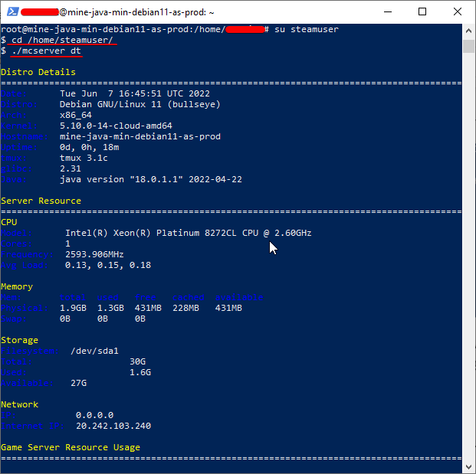Click the glibc value '2.31'
Screen dimensions: 476x474
coord(71,168)
